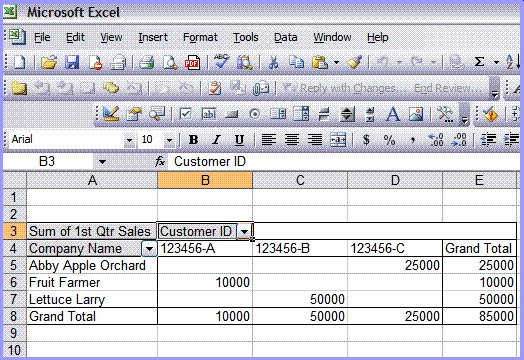Insert a Toggle Button control
Screen dimensions: 524x360
[x=324, y=114]
